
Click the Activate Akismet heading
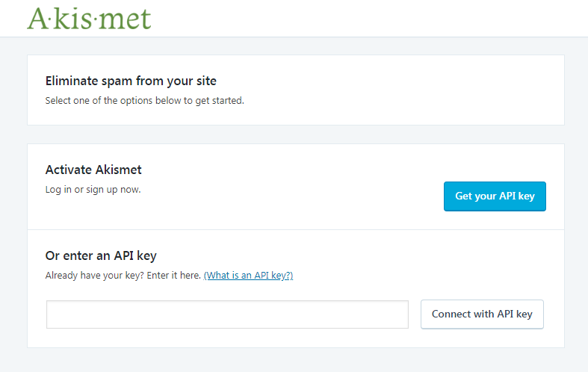[x=93, y=170]
